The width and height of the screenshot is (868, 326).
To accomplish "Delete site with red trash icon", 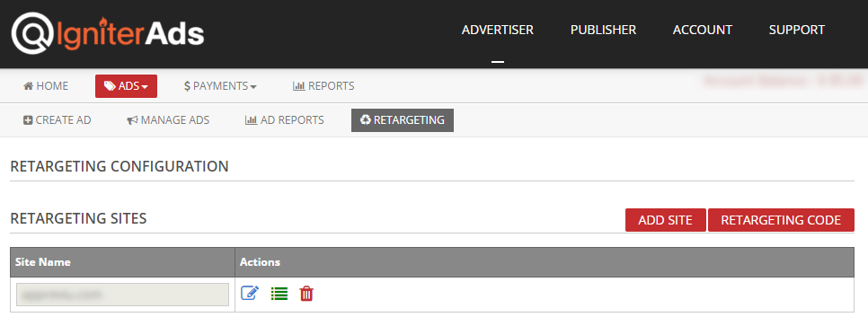I will (x=306, y=294).
